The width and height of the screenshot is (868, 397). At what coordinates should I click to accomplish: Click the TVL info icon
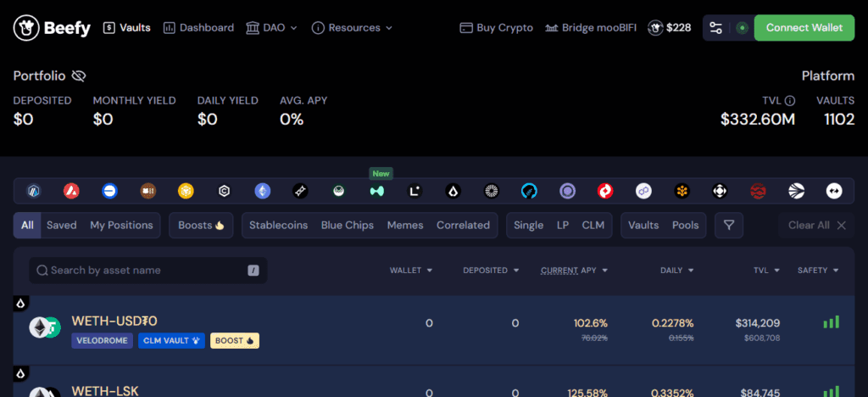[x=791, y=101]
